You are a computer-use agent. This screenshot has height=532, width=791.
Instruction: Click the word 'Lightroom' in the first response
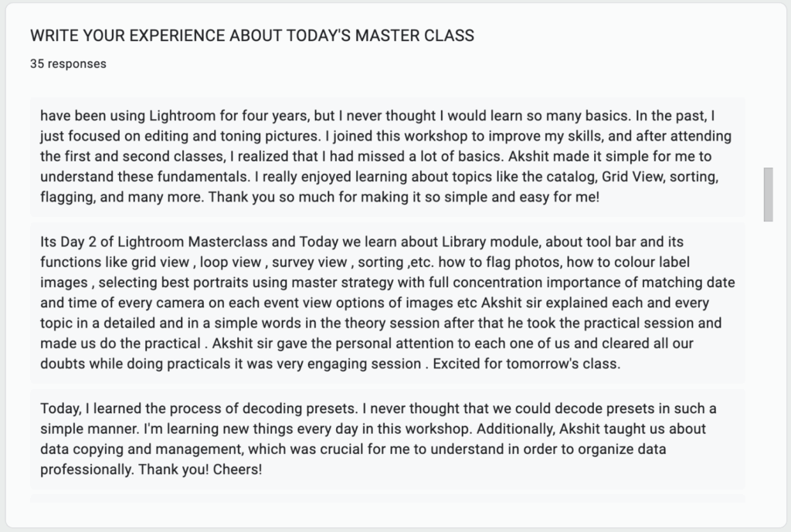tap(182, 116)
